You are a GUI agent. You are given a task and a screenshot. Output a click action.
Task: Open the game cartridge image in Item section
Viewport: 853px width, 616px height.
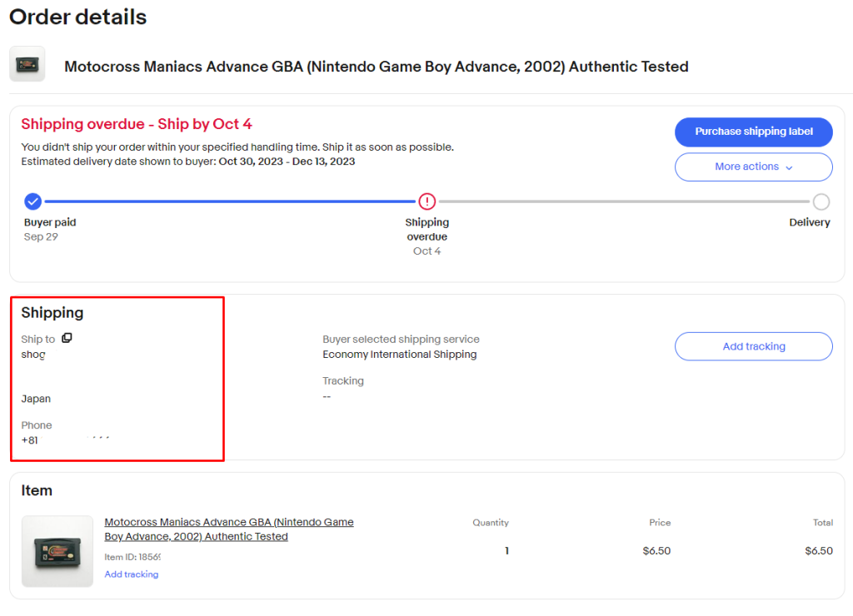coord(57,551)
